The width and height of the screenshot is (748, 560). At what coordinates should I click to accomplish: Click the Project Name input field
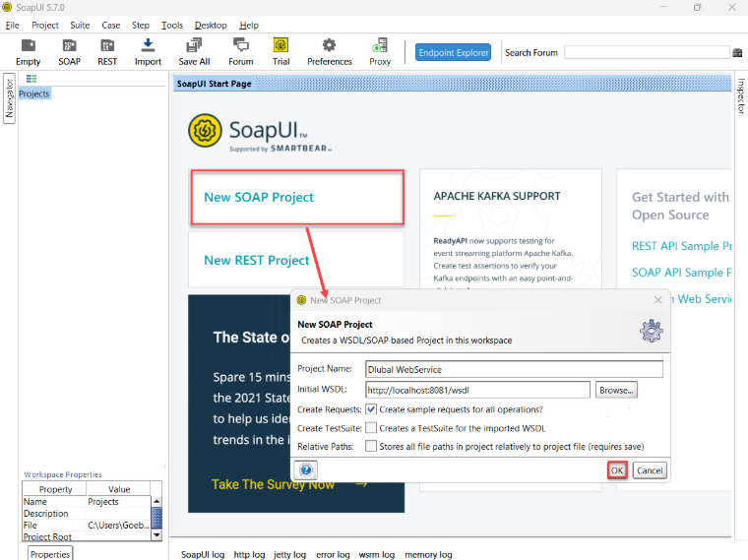(x=514, y=369)
